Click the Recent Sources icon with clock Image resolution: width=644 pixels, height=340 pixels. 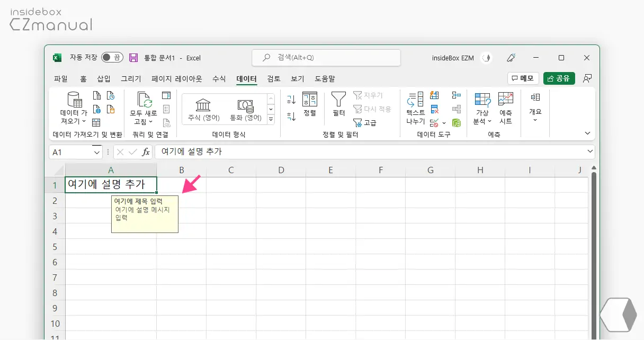[111, 95]
